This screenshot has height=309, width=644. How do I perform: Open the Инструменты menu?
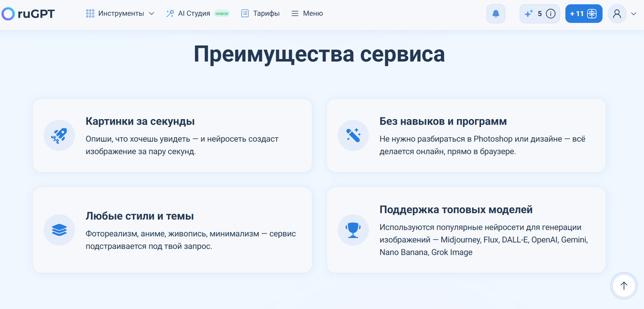(120, 13)
